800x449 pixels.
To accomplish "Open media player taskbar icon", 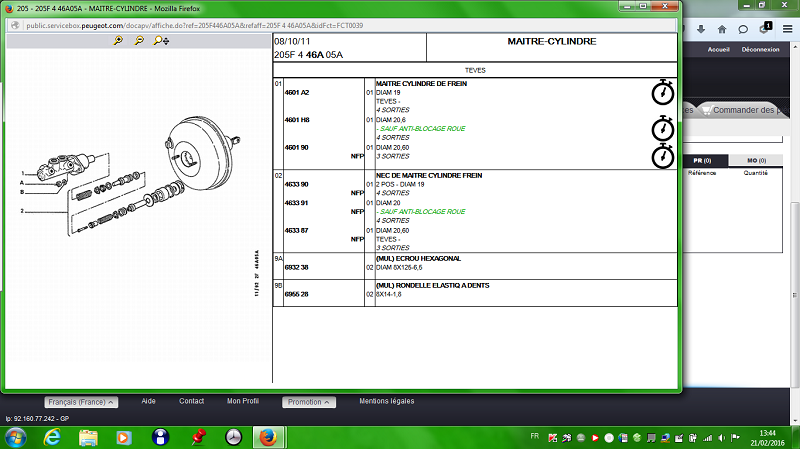I will (x=123, y=438).
